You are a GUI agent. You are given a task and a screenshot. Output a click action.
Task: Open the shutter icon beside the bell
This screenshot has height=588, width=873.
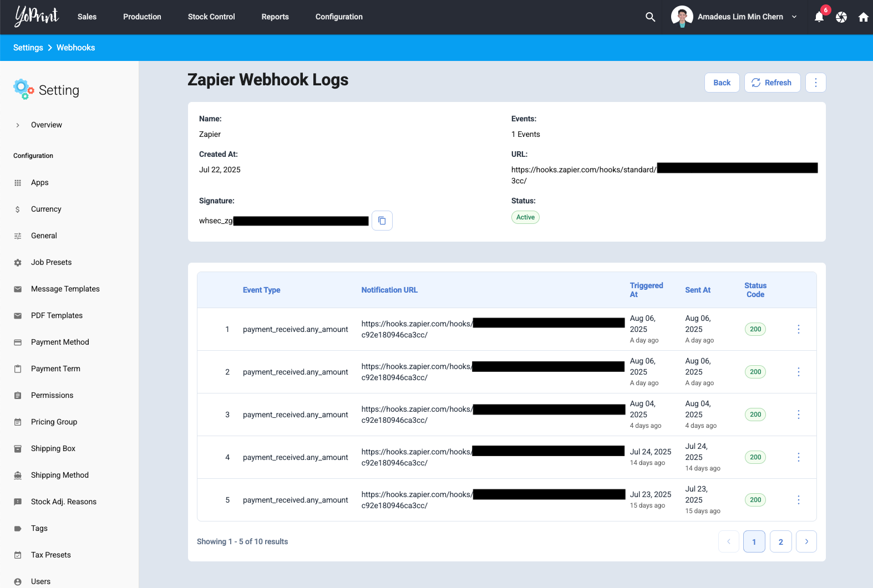pyautogui.click(x=841, y=17)
